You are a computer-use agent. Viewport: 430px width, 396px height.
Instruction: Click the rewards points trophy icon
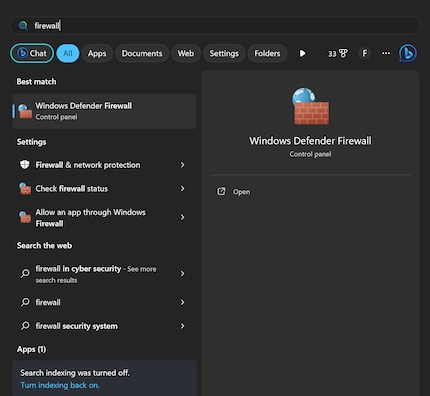point(343,53)
